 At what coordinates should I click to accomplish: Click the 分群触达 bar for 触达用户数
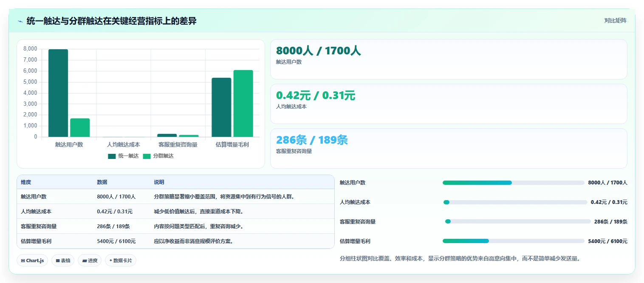(x=80, y=127)
